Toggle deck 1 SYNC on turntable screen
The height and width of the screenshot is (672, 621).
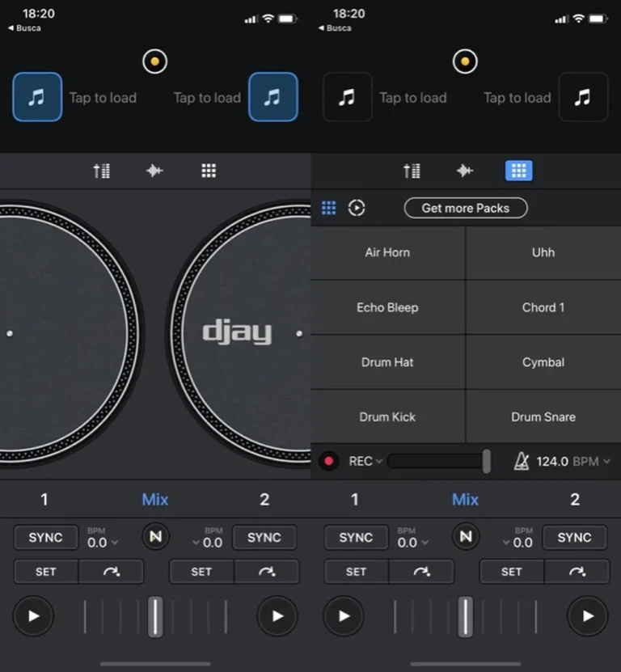(x=46, y=537)
